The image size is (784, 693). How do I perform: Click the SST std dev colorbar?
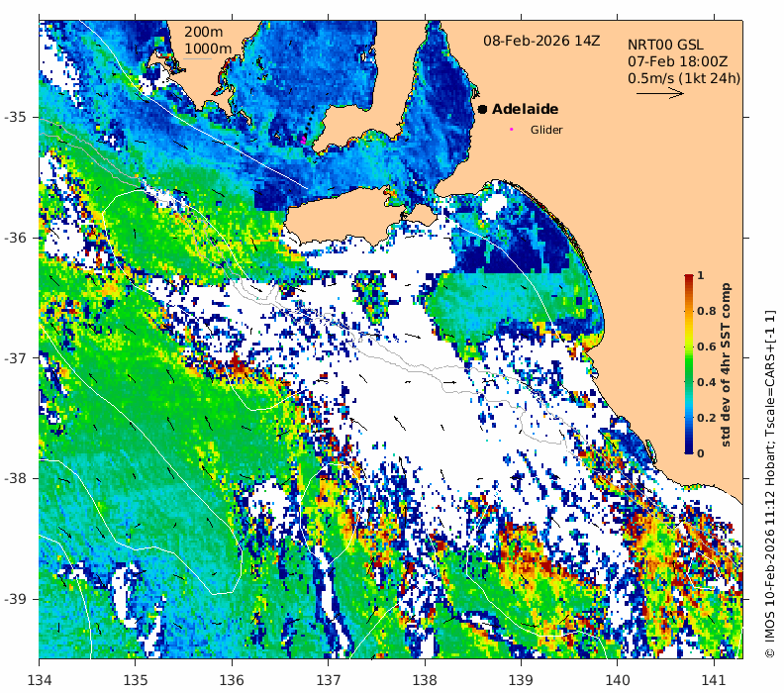click(689, 364)
